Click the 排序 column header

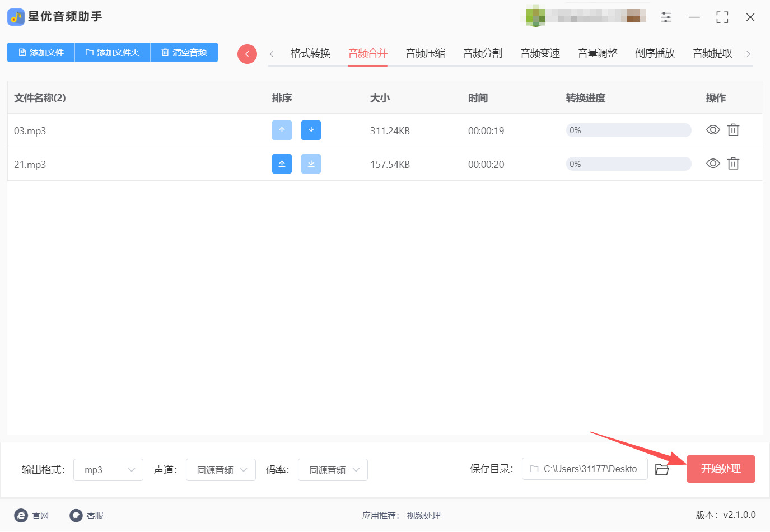(x=282, y=98)
